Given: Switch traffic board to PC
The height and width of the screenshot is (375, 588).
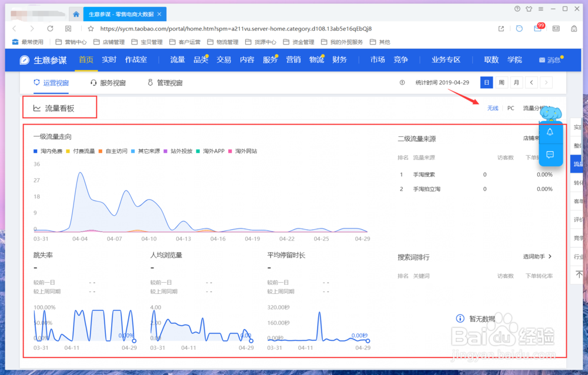Looking at the screenshot, I should (511, 108).
